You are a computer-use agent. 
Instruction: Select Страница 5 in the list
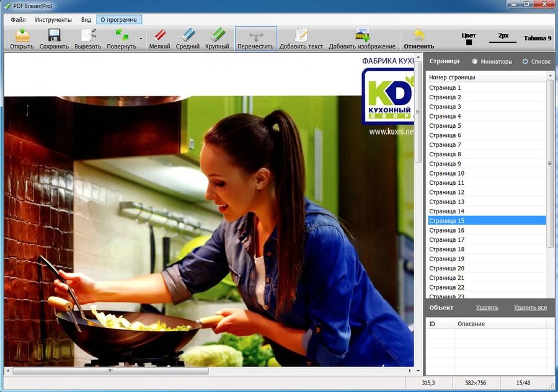pyautogui.click(x=486, y=126)
